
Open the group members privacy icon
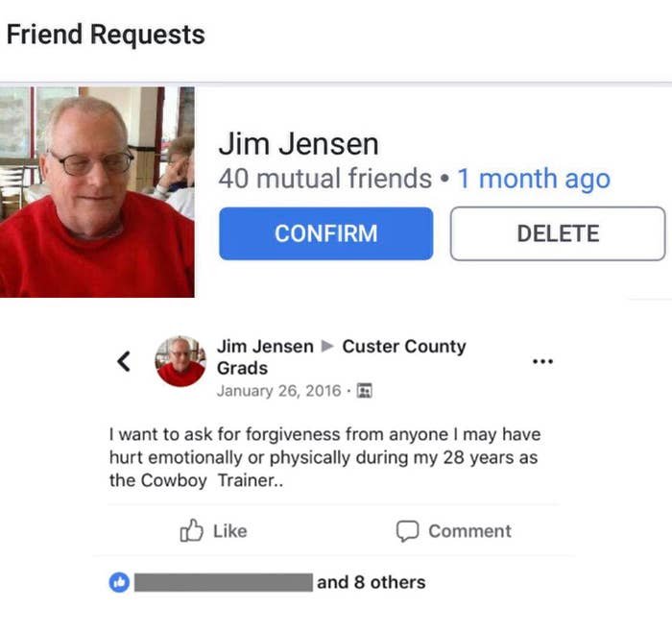click(x=364, y=391)
